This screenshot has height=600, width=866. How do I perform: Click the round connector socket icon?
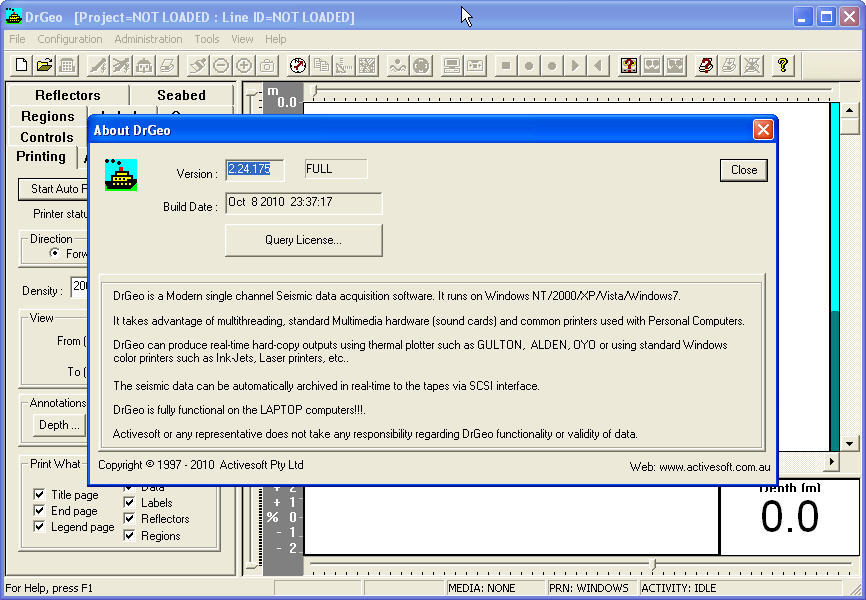pos(421,65)
